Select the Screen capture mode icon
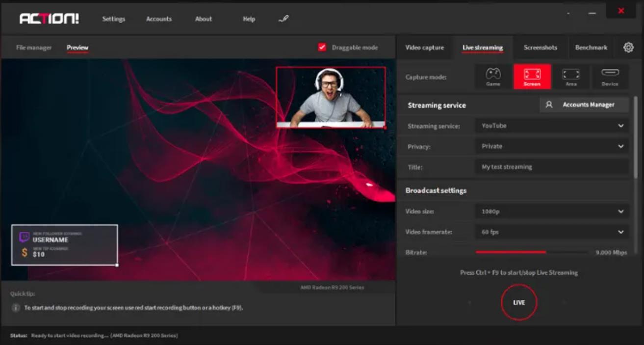 click(532, 77)
